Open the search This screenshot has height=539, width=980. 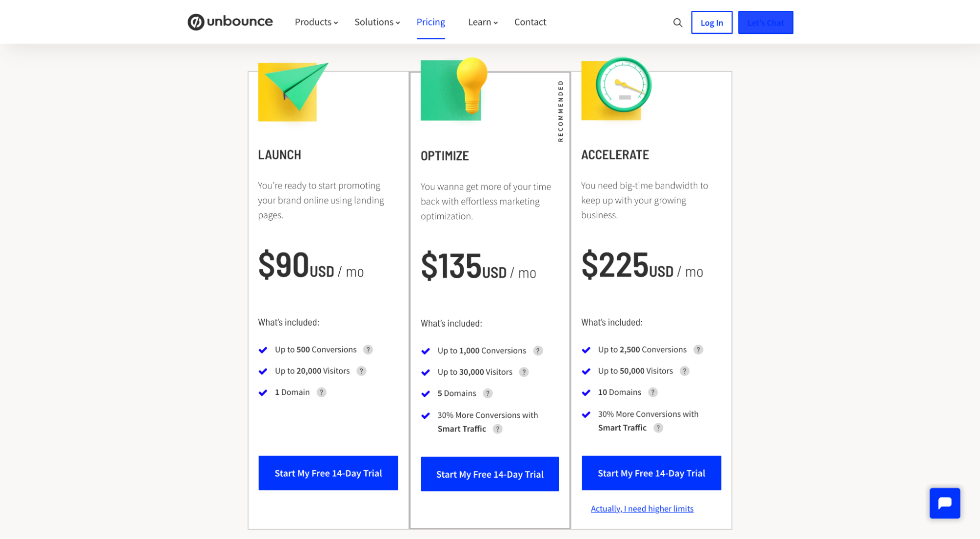pos(678,23)
